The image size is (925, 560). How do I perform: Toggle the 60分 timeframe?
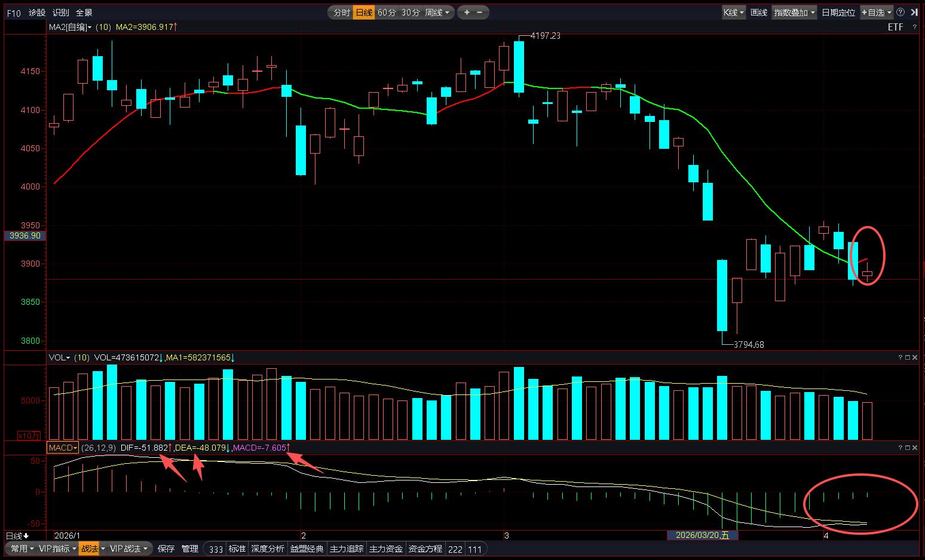click(x=387, y=13)
